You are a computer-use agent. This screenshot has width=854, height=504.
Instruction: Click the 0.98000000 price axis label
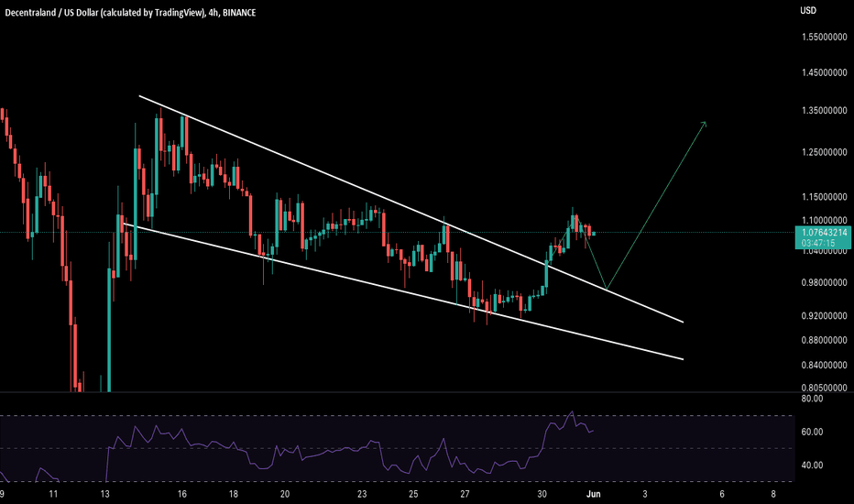[x=824, y=282]
